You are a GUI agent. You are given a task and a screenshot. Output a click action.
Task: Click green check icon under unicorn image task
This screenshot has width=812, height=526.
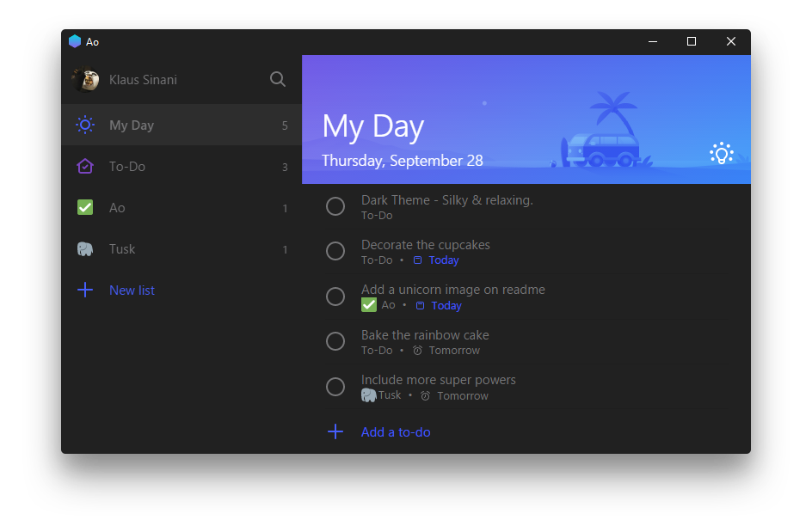369,305
